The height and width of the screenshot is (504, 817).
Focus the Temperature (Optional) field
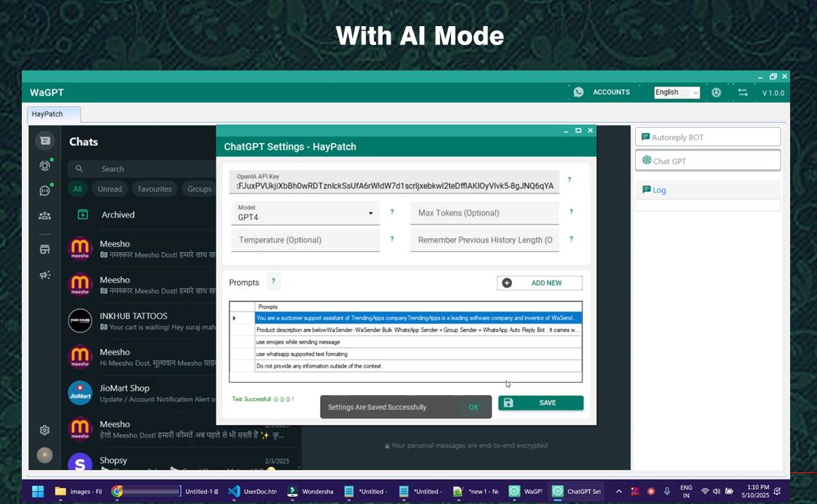(305, 240)
